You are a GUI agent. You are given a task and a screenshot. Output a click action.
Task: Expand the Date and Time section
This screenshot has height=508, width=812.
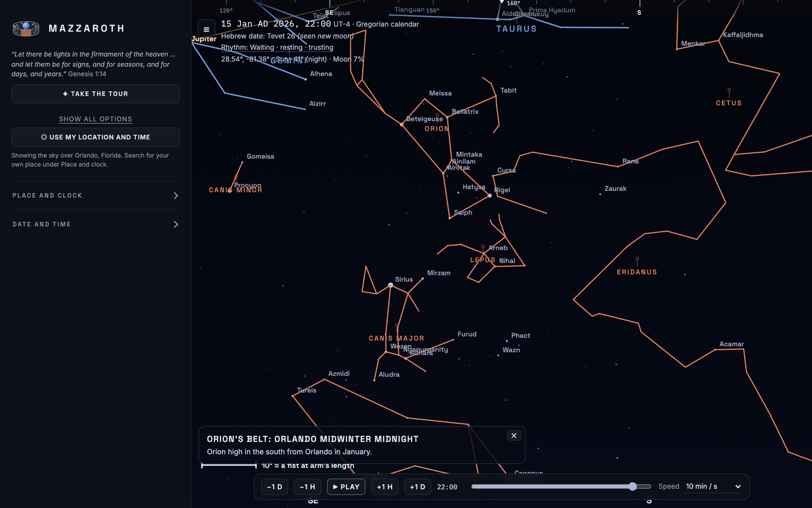96,224
